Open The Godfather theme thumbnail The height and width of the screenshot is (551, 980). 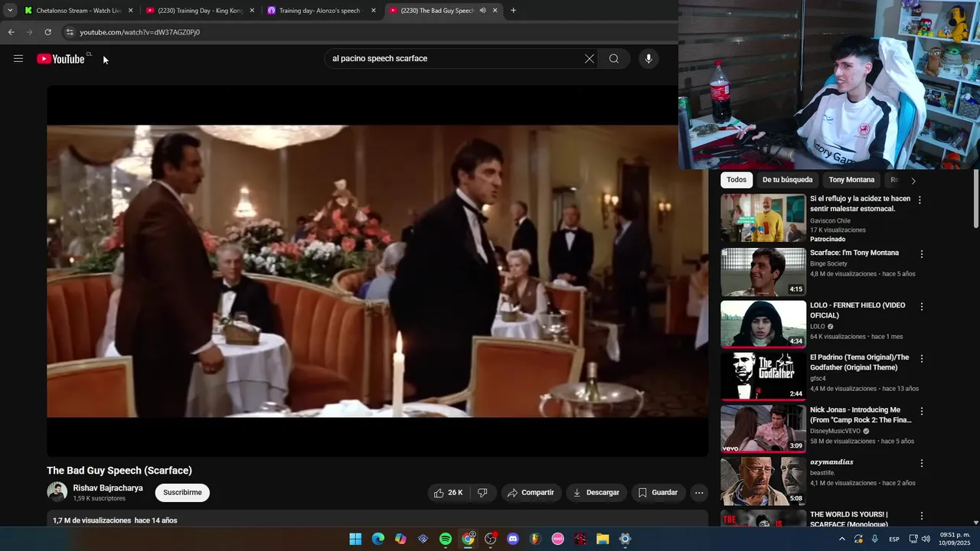click(x=763, y=377)
